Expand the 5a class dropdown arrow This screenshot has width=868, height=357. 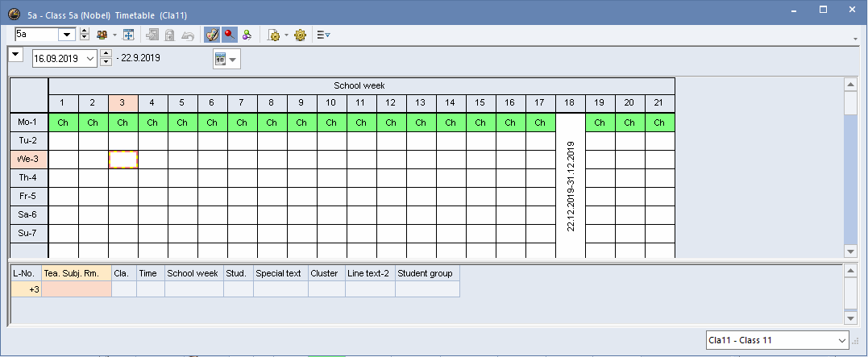point(68,35)
